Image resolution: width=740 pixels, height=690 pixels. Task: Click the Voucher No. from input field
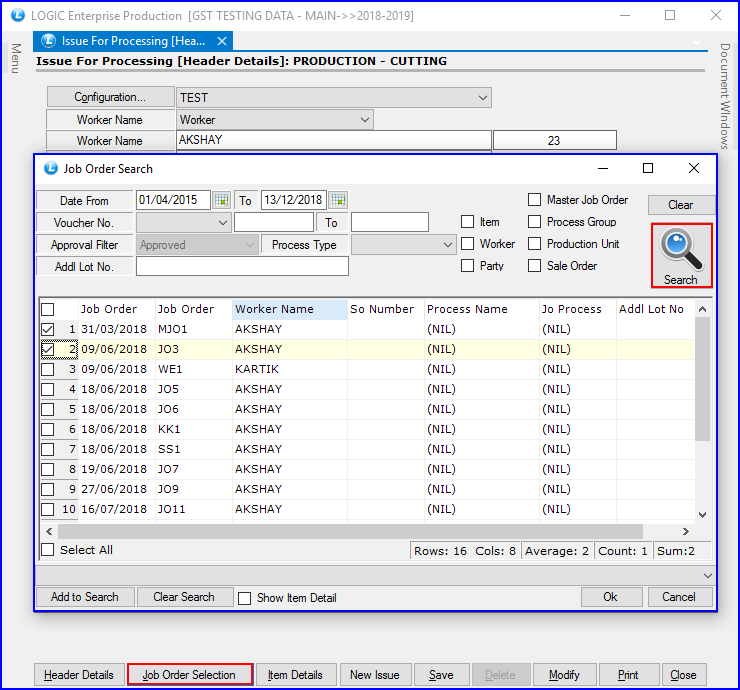tap(274, 222)
